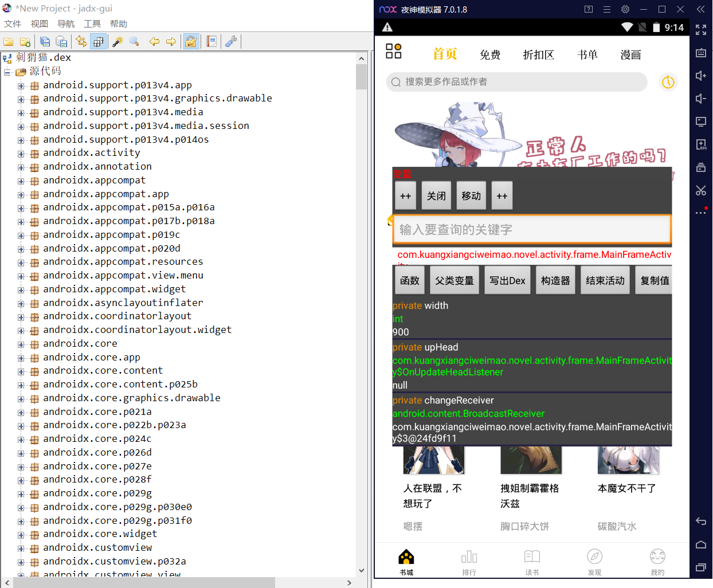Click the Nox Android back arrow icon
Screen dimensions: 713x588
pos(701,521)
